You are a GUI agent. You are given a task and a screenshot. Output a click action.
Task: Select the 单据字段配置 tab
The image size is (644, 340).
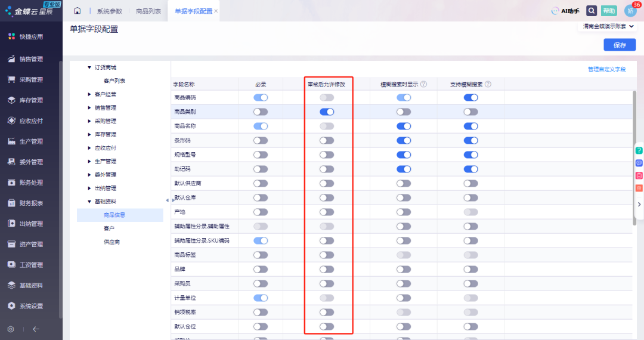193,11
